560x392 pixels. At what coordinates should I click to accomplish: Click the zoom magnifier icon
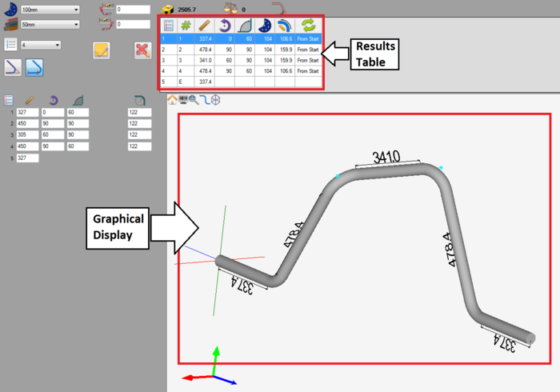coord(194,100)
